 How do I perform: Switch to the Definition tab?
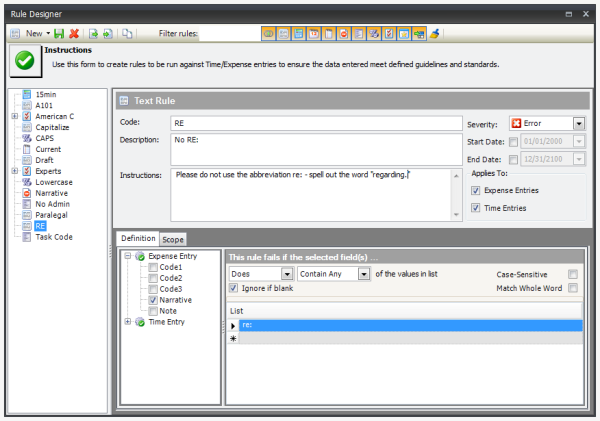(x=137, y=239)
